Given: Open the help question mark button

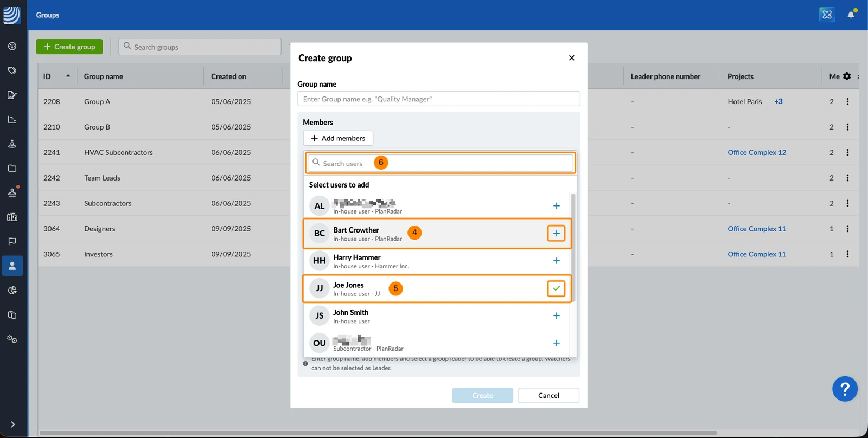Looking at the screenshot, I should tap(845, 389).
